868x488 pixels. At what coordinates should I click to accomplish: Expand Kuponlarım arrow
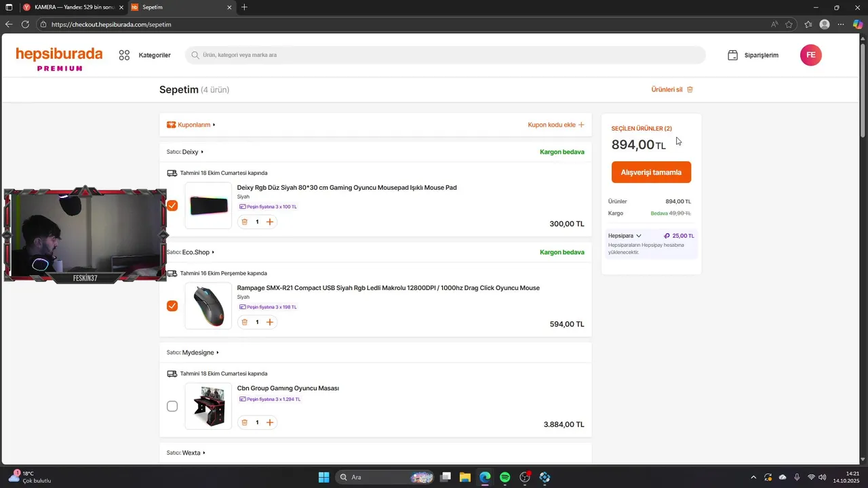point(214,125)
